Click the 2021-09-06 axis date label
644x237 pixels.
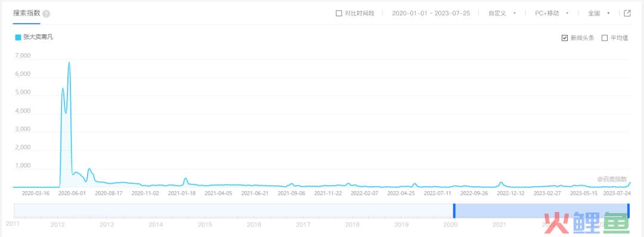(292, 193)
